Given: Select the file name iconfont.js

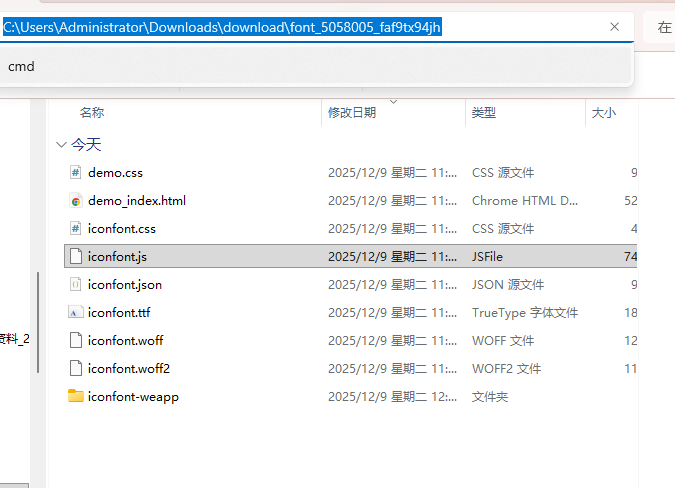Looking at the screenshot, I should point(117,257).
